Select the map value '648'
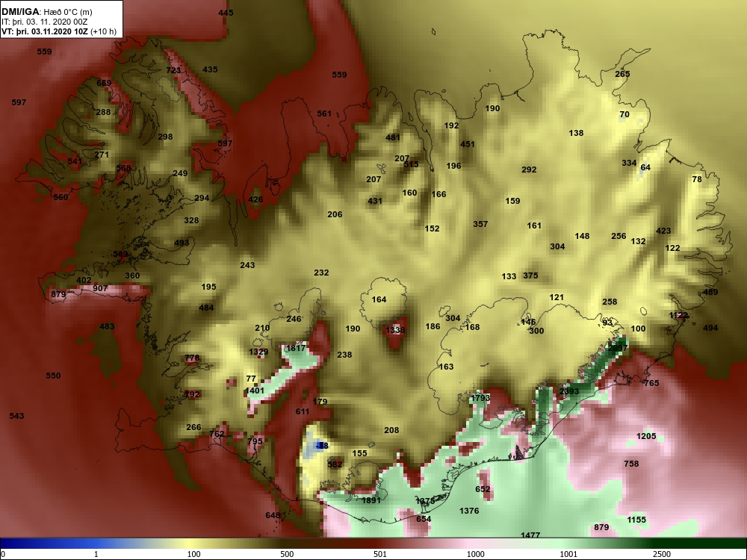Viewport: 747px width, 560px height. (273, 515)
